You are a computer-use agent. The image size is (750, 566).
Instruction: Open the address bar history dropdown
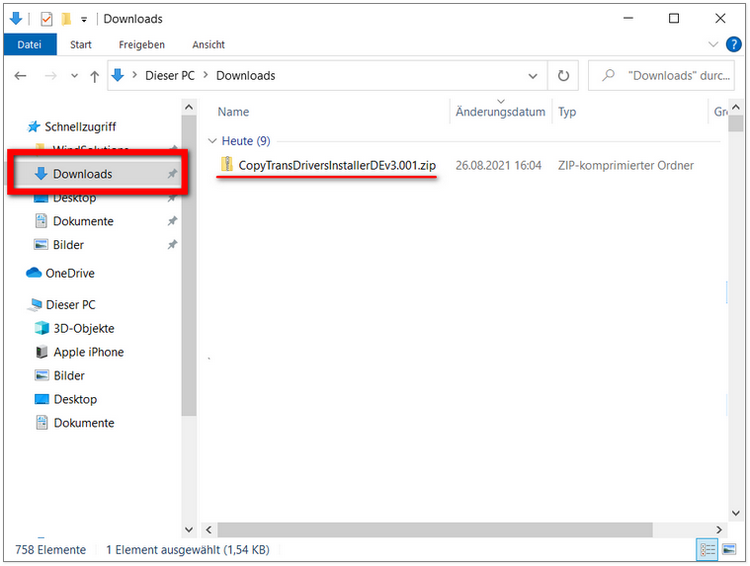[532, 76]
